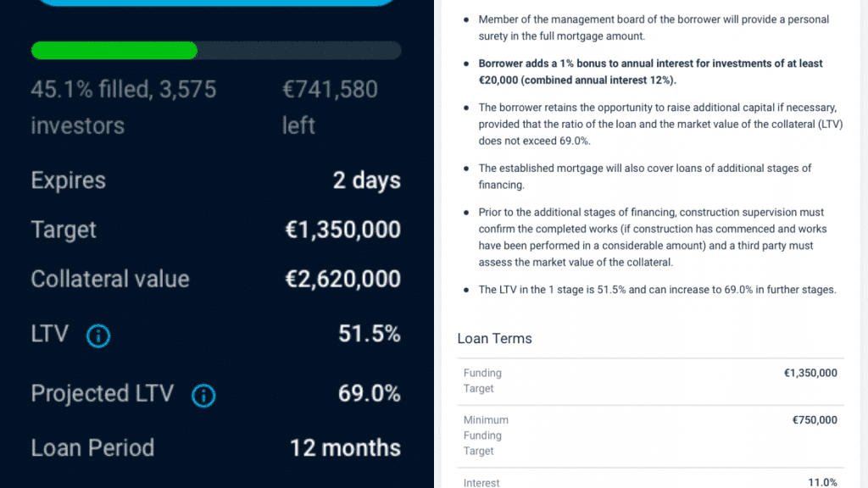
Task: Select the Minimum Funding Target €750,000 amount
Action: coord(814,420)
